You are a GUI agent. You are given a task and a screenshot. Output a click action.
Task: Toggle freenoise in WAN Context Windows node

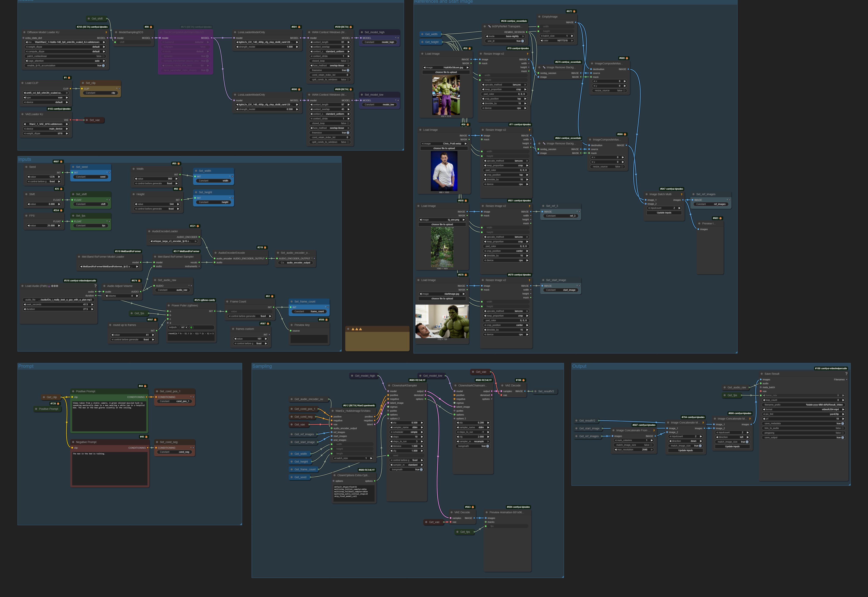click(x=348, y=71)
